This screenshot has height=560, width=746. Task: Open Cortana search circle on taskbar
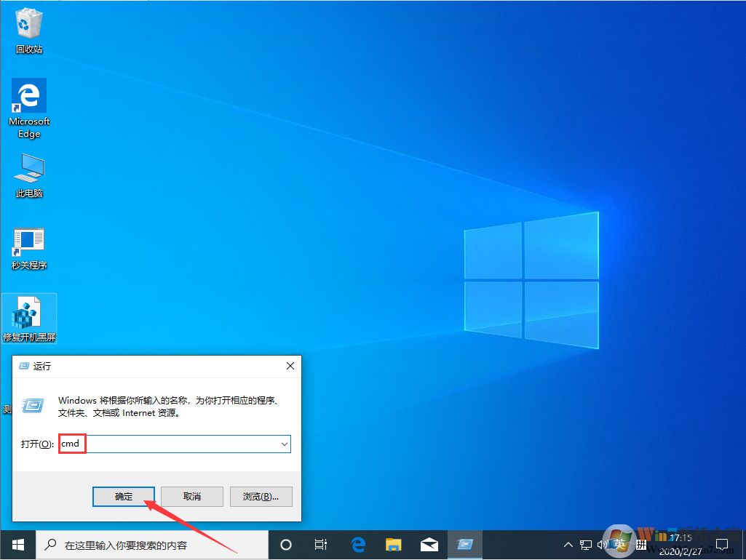(x=285, y=544)
